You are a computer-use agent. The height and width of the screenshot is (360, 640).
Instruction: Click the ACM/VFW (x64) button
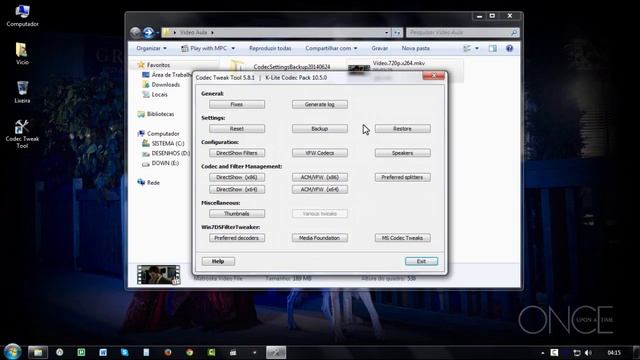click(x=320, y=189)
